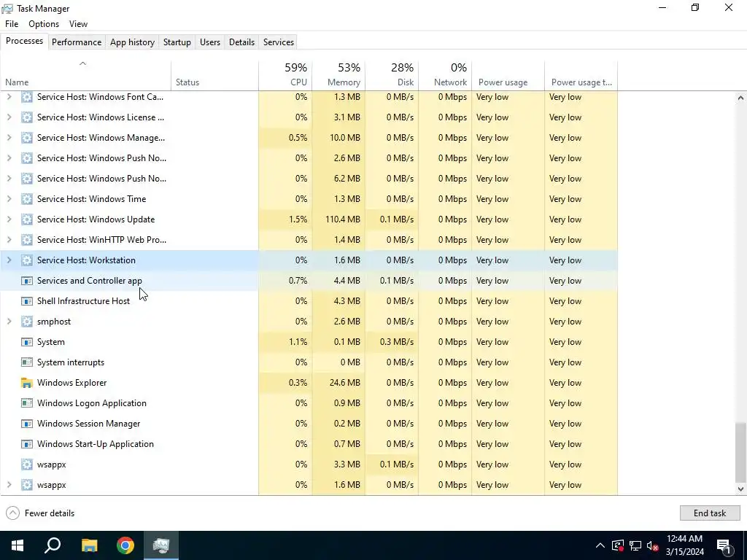Click the Windows Explorer folder icon in list
This screenshot has width=747, height=560.
tap(27, 383)
